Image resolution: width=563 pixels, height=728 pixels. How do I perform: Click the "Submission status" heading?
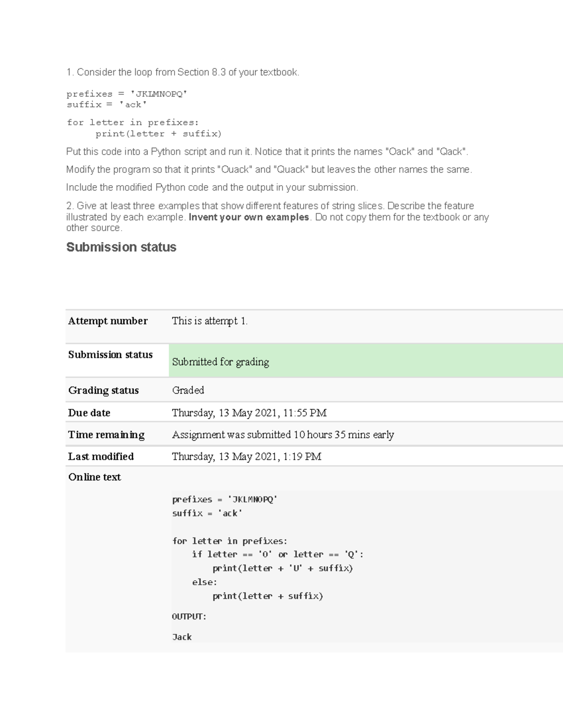(121, 247)
